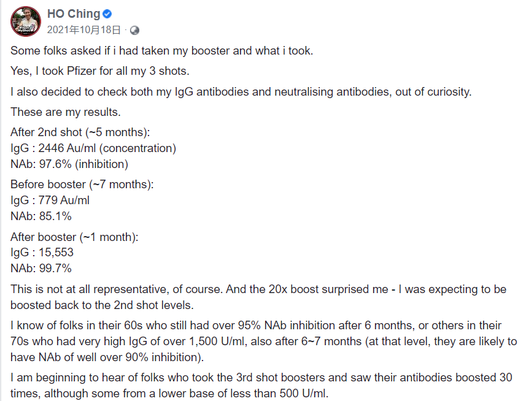The height and width of the screenshot is (401, 532).
Task: Click the 'Yes, I took Pfizer' sentence
Action: click(x=100, y=71)
